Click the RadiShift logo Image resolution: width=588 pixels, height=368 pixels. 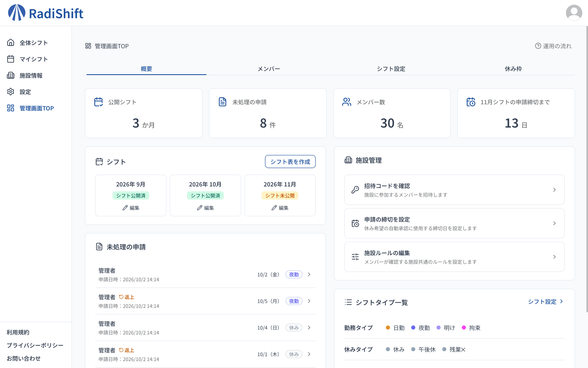tap(46, 13)
